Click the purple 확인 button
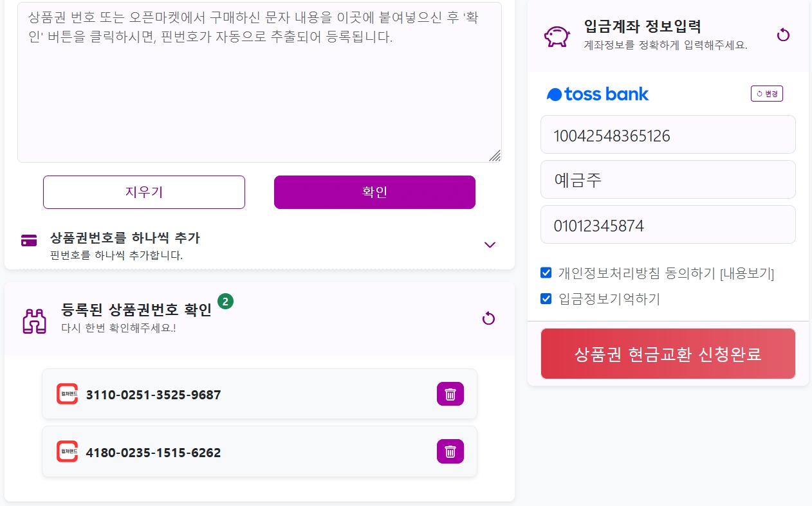Image resolution: width=812 pixels, height=506 pixels. (x=374, y=192)
